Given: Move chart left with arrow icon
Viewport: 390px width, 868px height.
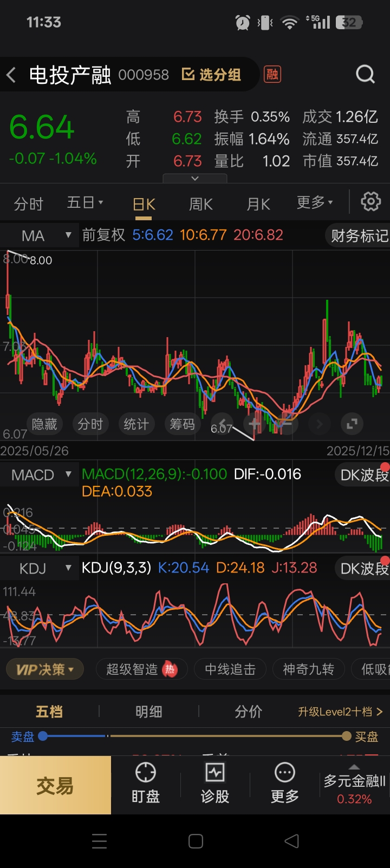Looking at the screenshot, I should click(x=222, y=424).
